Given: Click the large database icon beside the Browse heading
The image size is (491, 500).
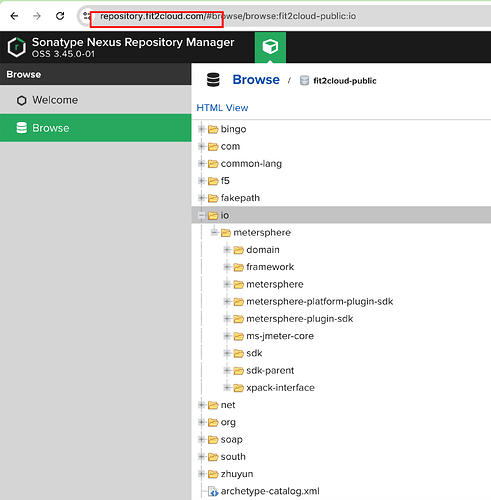Looking at the screenshot, I should 213,80.
